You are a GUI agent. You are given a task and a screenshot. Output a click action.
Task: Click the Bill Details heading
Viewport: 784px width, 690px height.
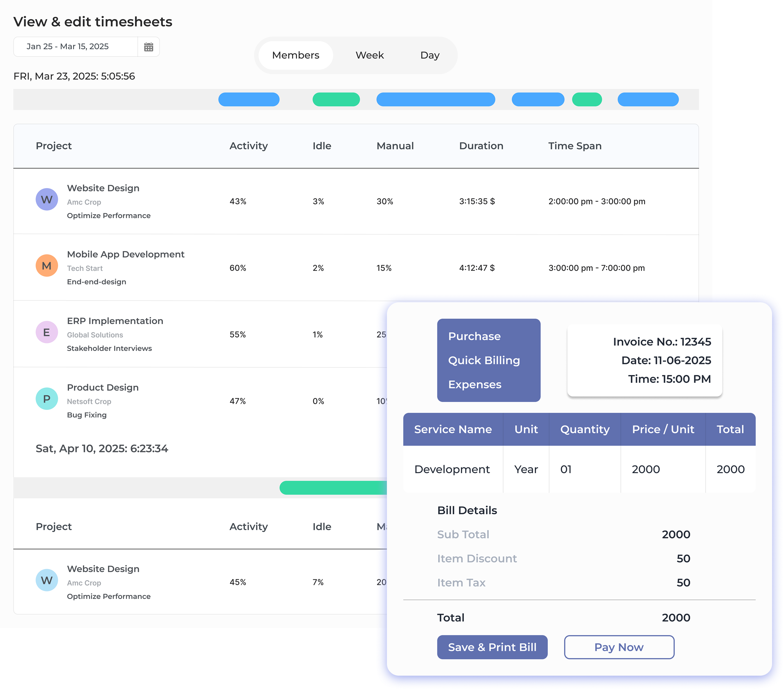[467, 510]
